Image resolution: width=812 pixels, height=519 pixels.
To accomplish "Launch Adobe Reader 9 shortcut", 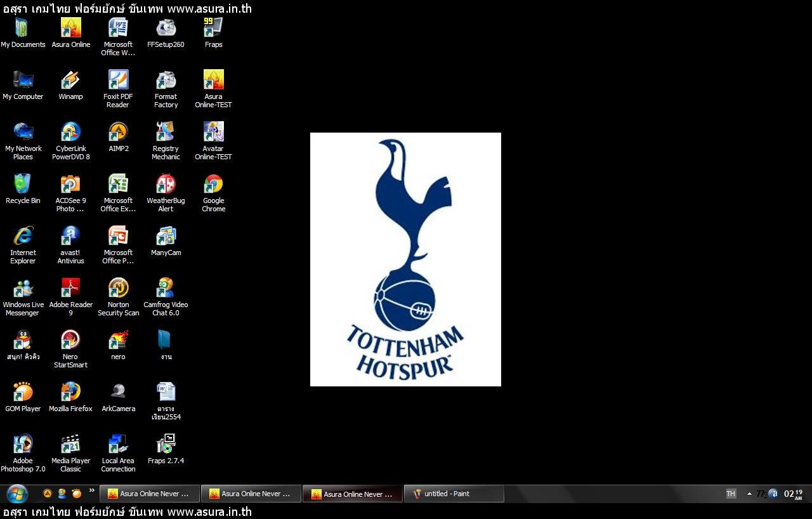I will pyautogui.click(x=70, y=297).
